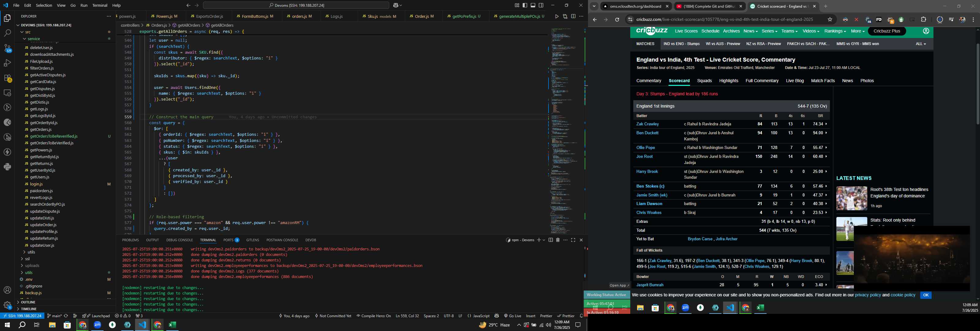
Task: Open VS Code Manage gear menu
Action: pyautogui.click(x=7, y=305)
